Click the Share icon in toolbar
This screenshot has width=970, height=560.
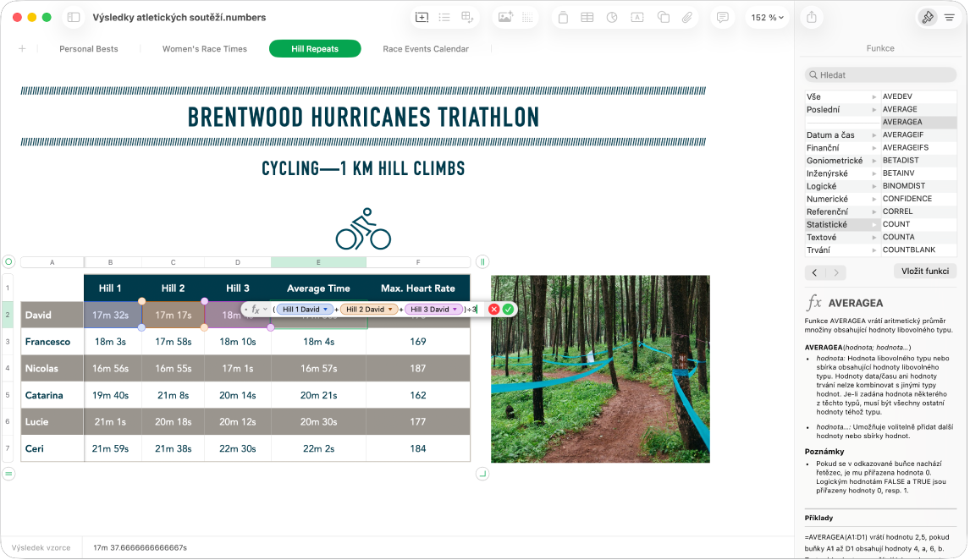[x=813, y=18]
